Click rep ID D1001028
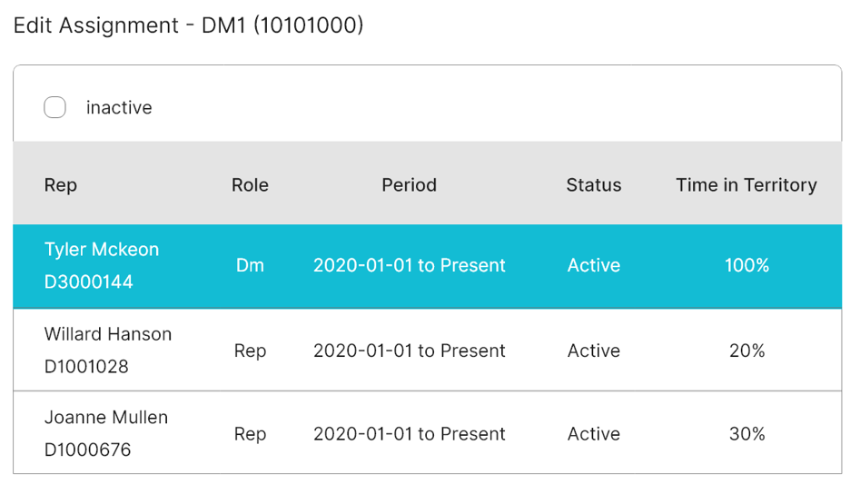 point(86,366)
